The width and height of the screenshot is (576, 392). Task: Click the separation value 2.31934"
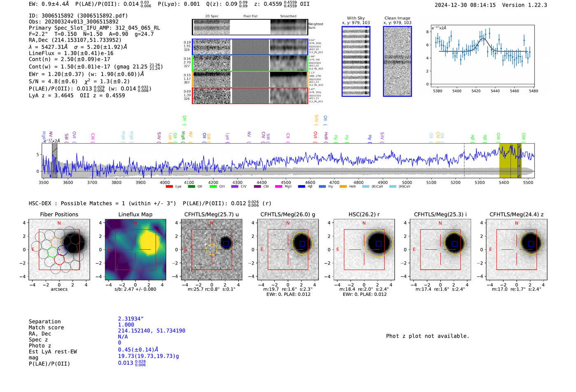click(130, 319)
